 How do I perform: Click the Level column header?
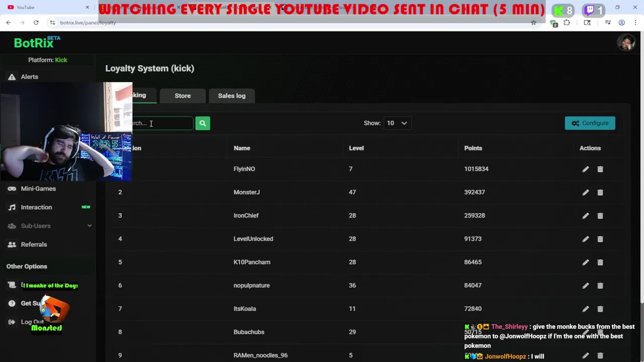pyautogui.click(x=356, y=148)
